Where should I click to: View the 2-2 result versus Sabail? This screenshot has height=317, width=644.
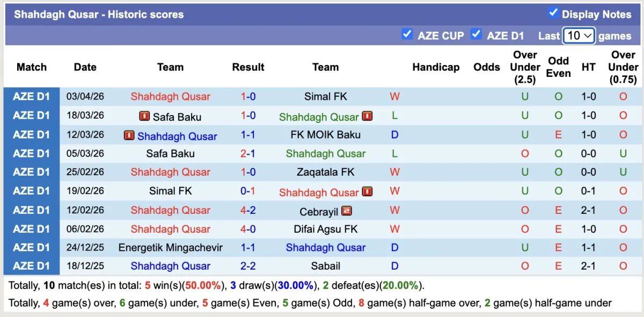248,266
